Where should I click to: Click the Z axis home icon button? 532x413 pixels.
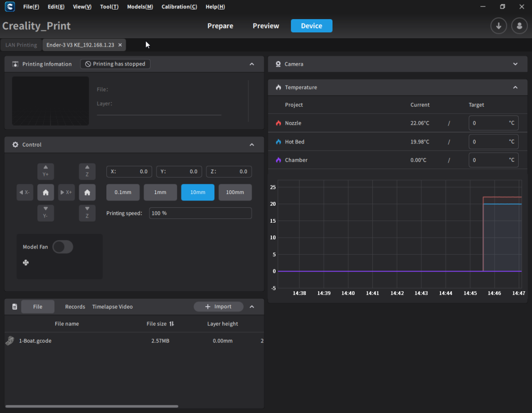pyautogui.click(x=87, y=192)
